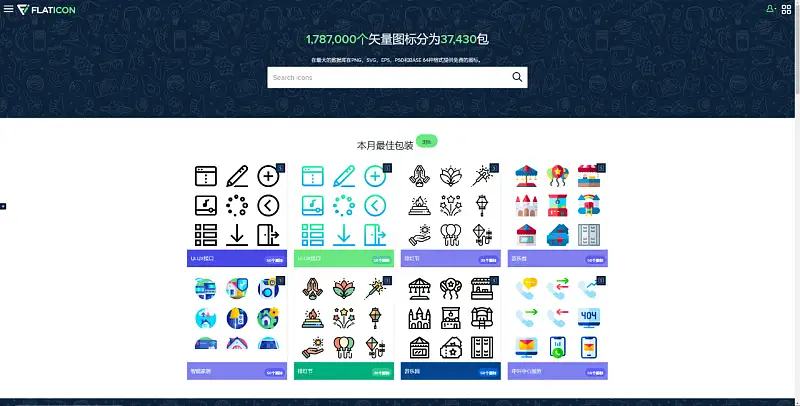The image size is (800, 406).
Task: Click the black back-arrow circle icon
Action: (x=268, y=206)
